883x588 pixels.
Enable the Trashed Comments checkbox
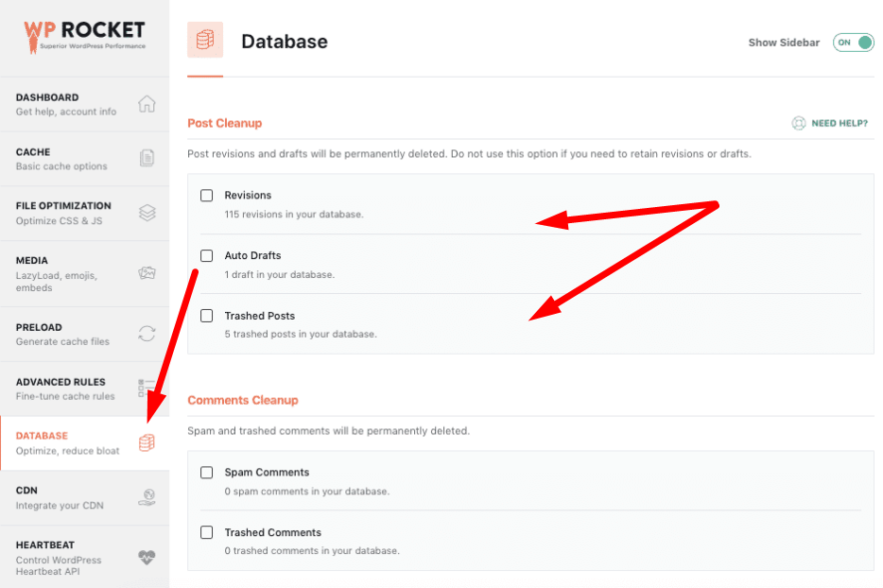tap(206, 532)
